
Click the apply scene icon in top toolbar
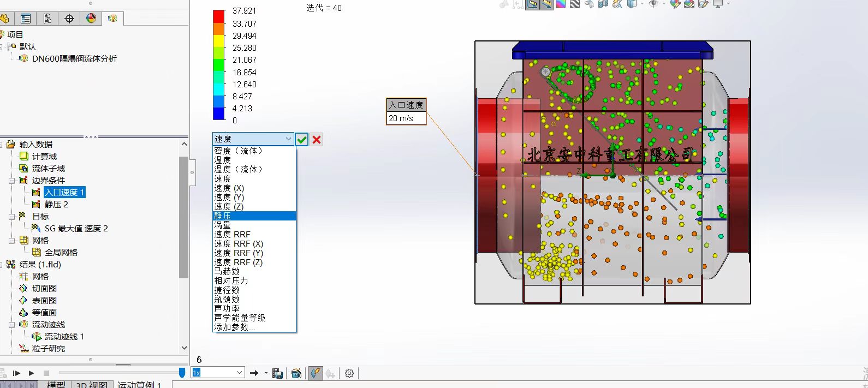pyautogui.click(x=689, y=4)
